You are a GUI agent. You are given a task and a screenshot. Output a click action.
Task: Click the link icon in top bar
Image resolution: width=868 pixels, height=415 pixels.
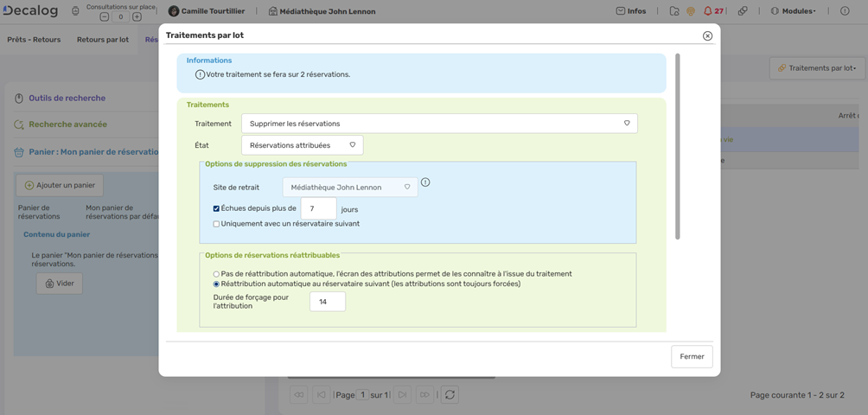[743, 11]
